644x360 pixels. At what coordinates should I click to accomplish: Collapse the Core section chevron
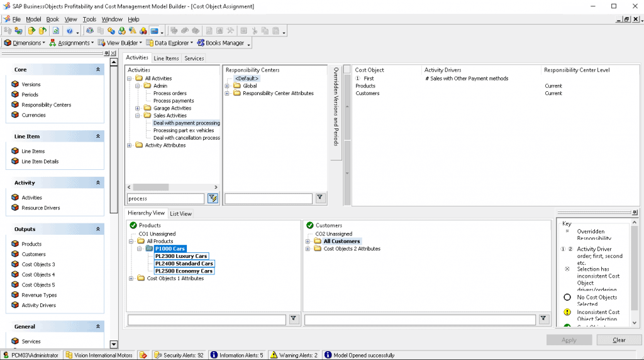click(x=98, y=70)
